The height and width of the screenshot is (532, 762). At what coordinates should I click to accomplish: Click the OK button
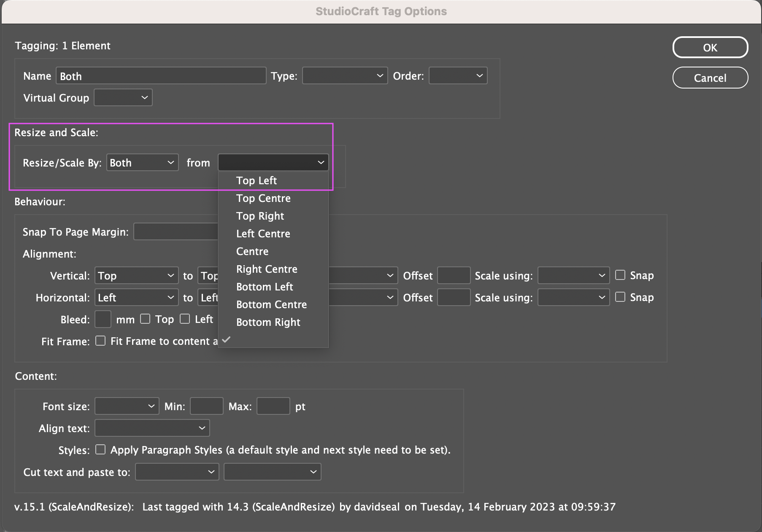(x=710, y=47)
